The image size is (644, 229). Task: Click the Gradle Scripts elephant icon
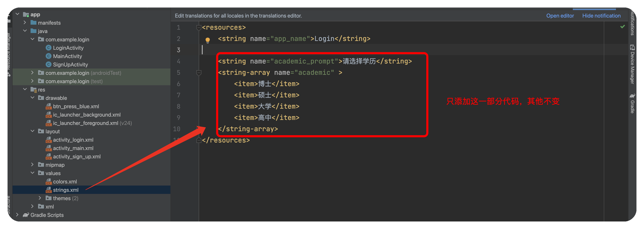tap(26, 215)
